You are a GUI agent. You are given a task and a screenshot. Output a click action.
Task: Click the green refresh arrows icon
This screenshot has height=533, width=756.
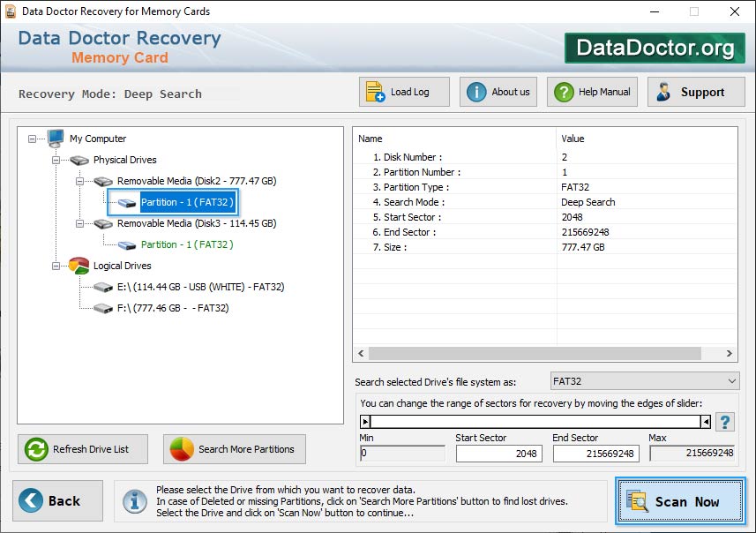36,449
